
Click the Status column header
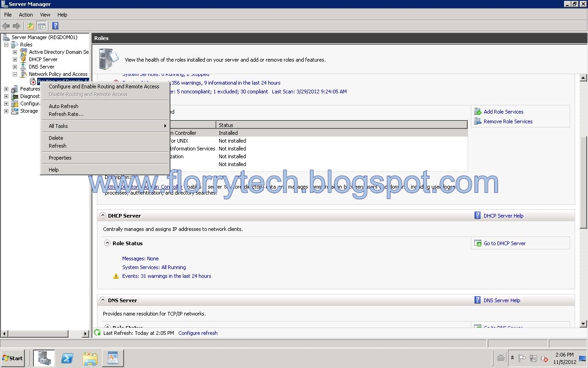[x=341, y=125]
